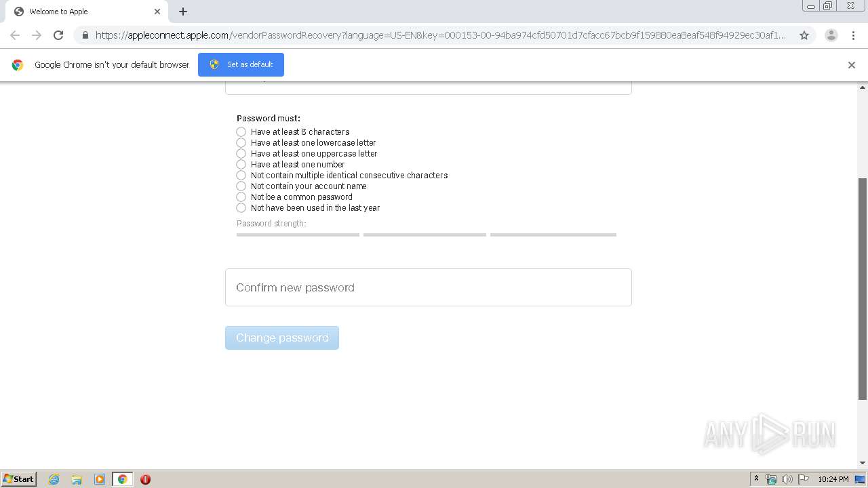Click the Confirm new password field
The image size is (868, 488).
coord(429,287)
